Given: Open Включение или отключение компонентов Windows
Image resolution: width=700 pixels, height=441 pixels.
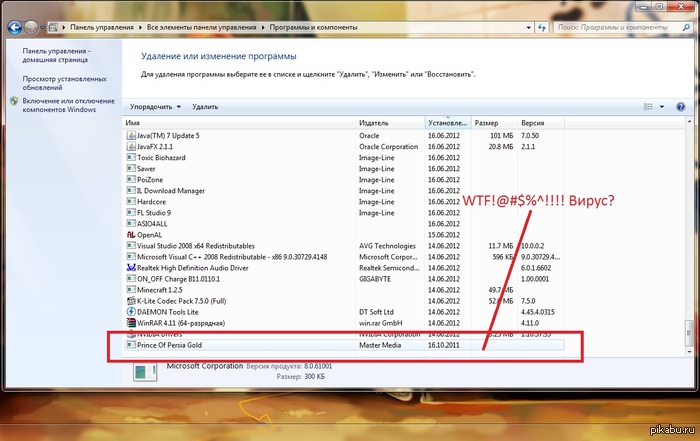Looking at the screenshot, I should 66,105.
